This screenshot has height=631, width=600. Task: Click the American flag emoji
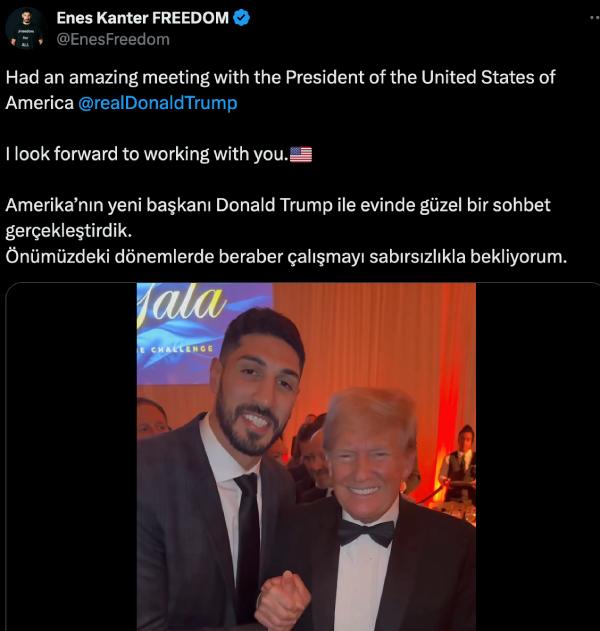[x=301, y=155]
